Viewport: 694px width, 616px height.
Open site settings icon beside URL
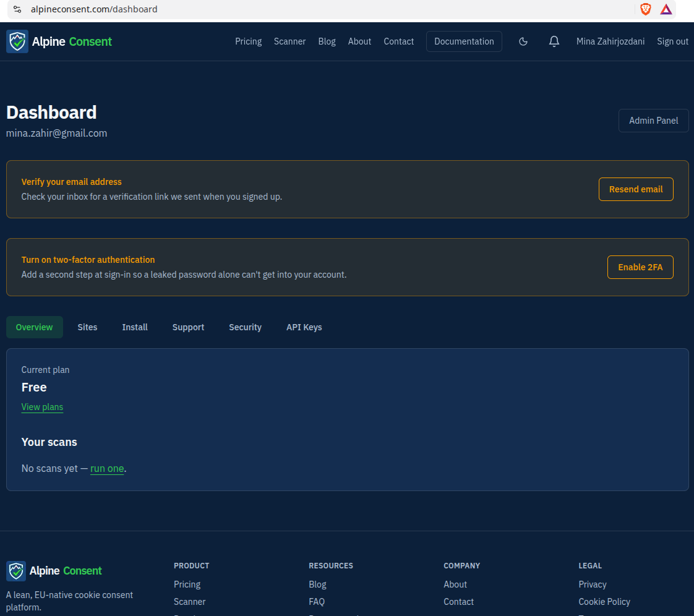(x=17, y=9)
